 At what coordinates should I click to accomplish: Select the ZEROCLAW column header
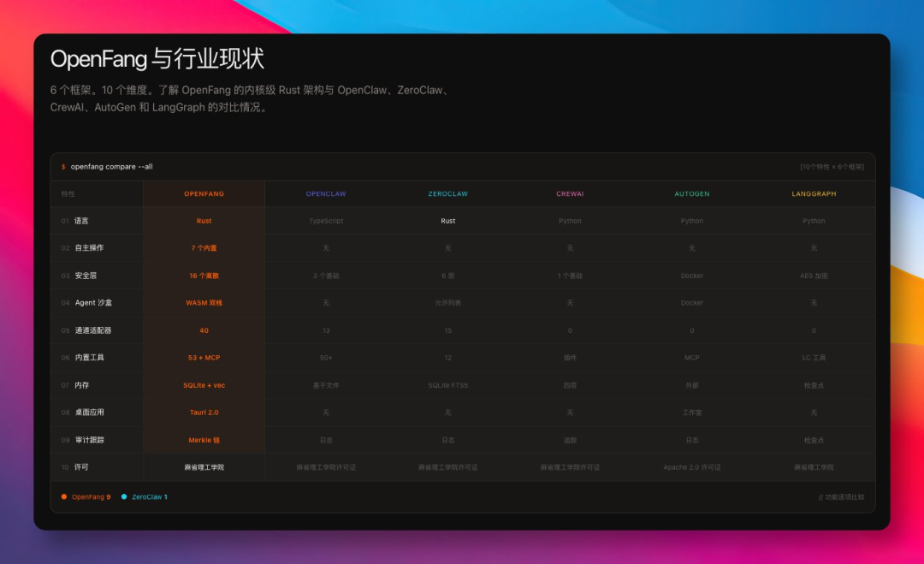(447, 193)
